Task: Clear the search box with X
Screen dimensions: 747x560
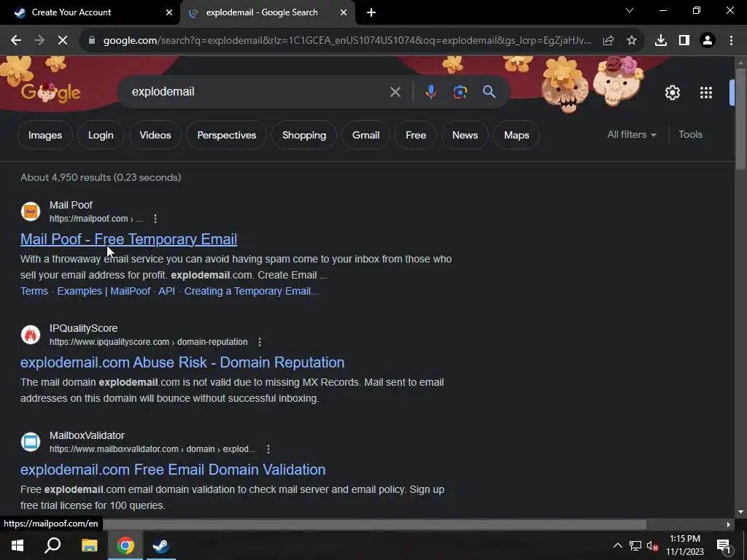Action: coord(395,92)
